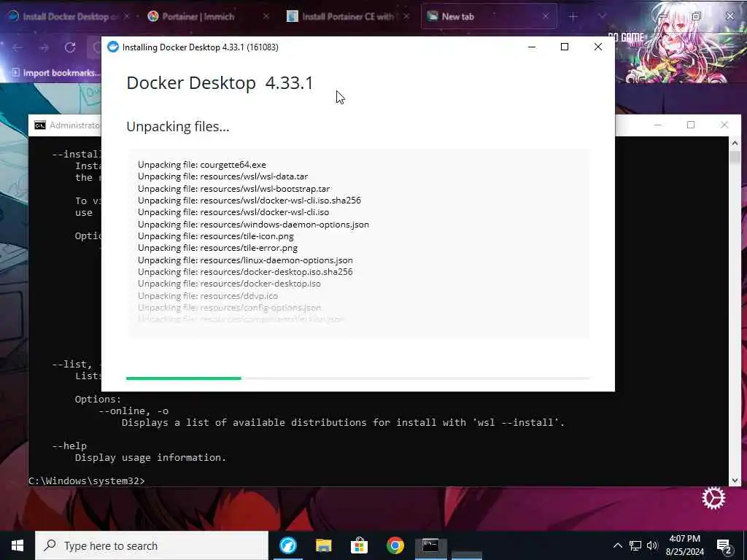
Task: Click the Command Prompt window title icon
Action: tap(40, 125)
